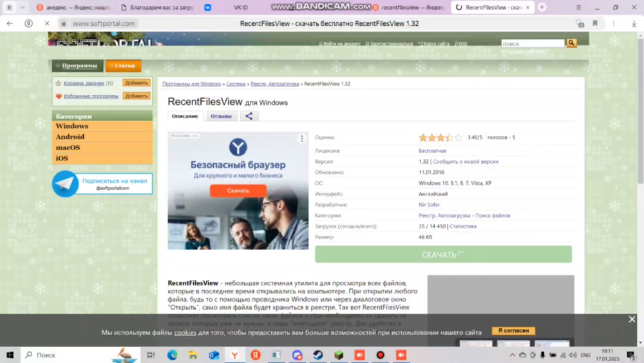
Task: Rate the program using the stars
Action: coord(440,137)
